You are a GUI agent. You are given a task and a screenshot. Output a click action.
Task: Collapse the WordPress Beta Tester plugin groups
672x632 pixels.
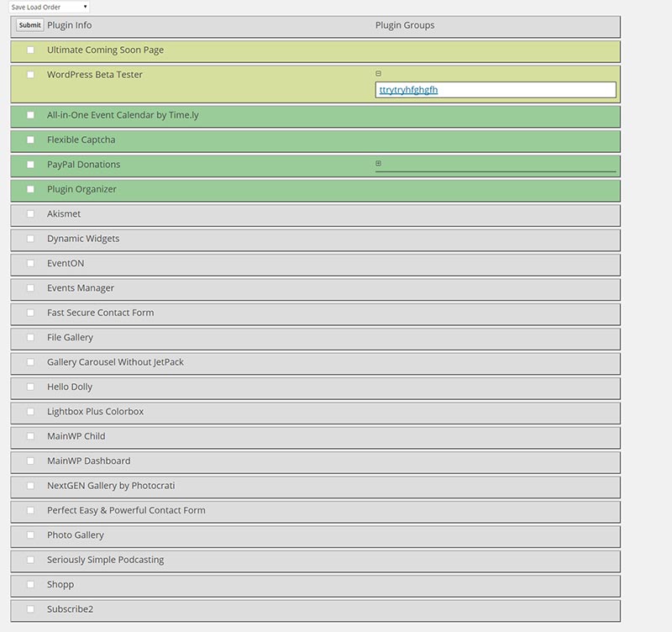(x=378, y=74)
